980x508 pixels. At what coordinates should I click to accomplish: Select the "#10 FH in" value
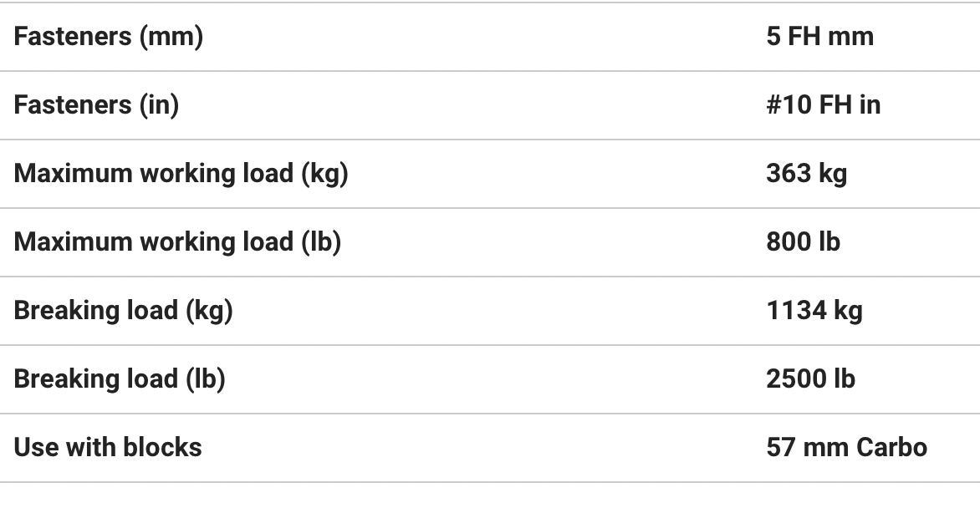point(823,105)
